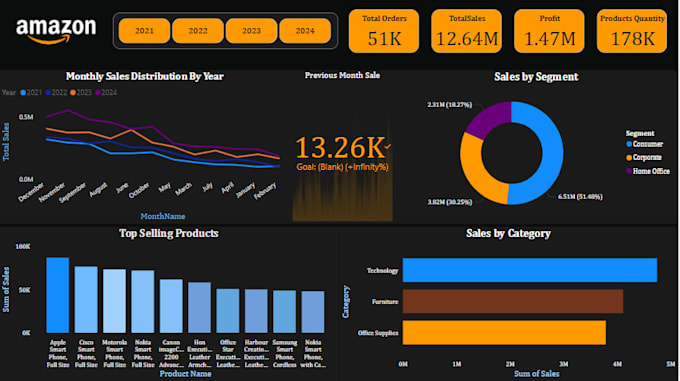Image resolution: width=680 pixels, height=381 pixels.
Task: Click the Product Name axis title
Action: [x=186, y=374]
